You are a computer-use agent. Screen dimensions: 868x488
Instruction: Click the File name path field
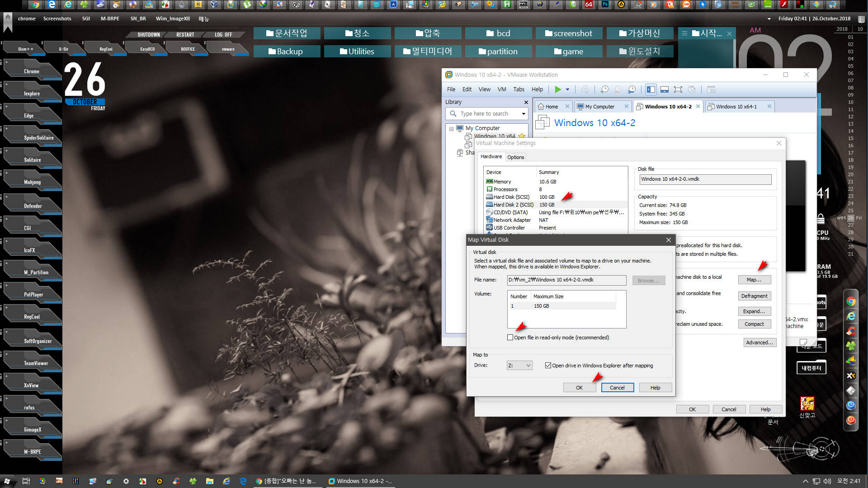coord(566,280)
